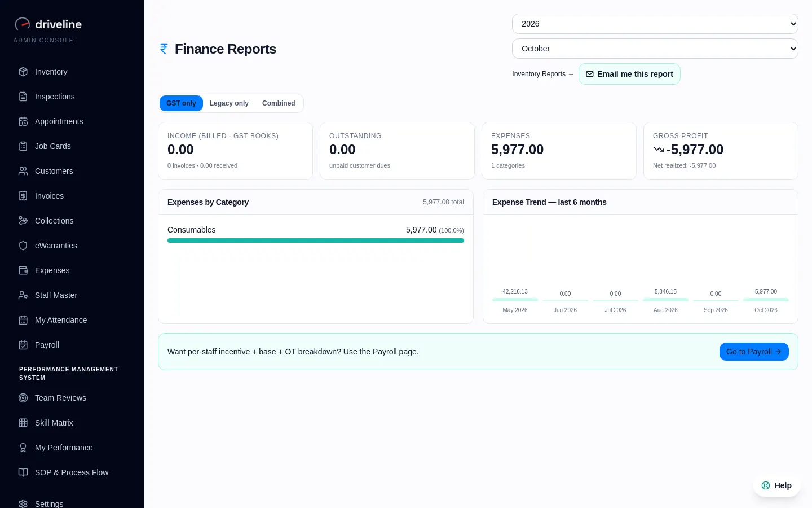
Task: Click the Skill Matrix grid icon
Action: (23, 423)
